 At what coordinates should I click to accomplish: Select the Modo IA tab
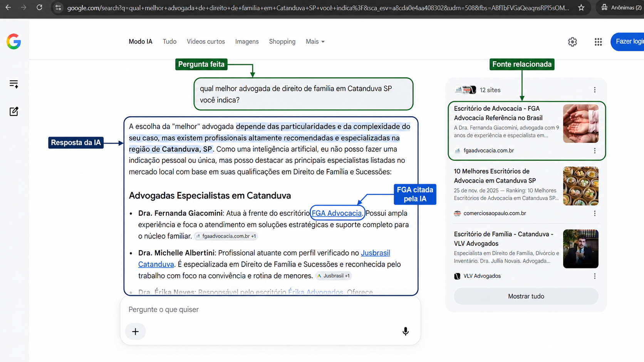pos(140,42)
